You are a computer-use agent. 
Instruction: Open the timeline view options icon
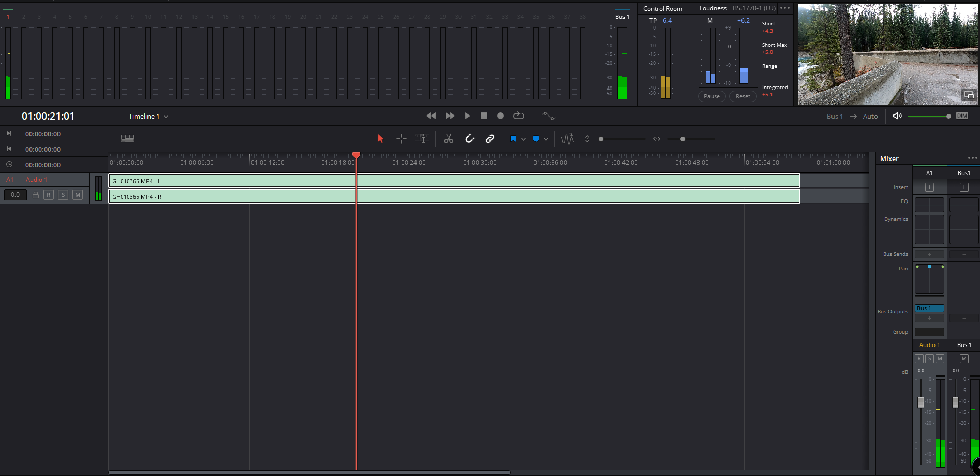pos(127,138)
